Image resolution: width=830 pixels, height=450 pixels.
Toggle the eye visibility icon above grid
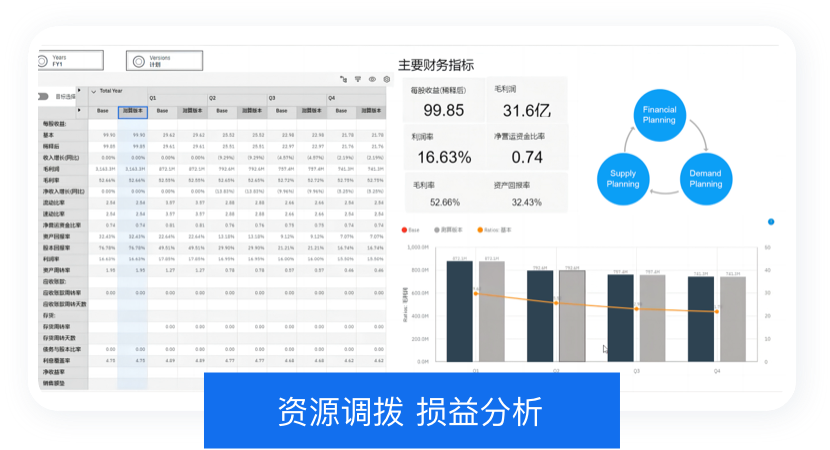click(x=373, y=79)
